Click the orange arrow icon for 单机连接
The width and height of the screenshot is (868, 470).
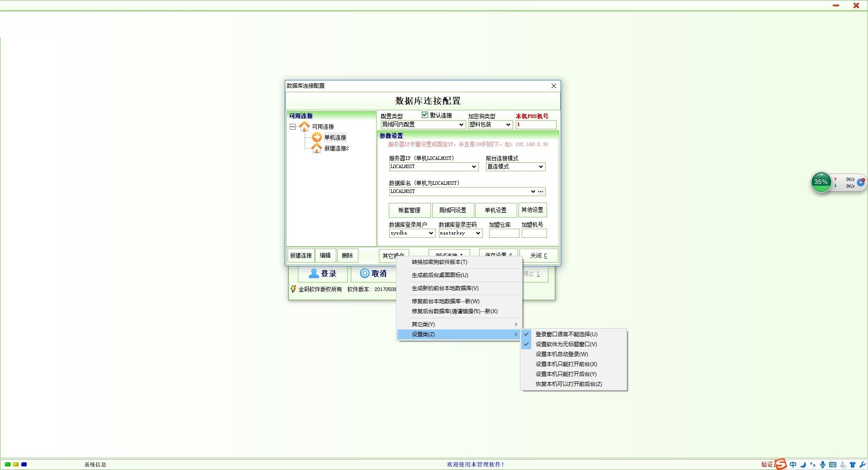point(317,137)
